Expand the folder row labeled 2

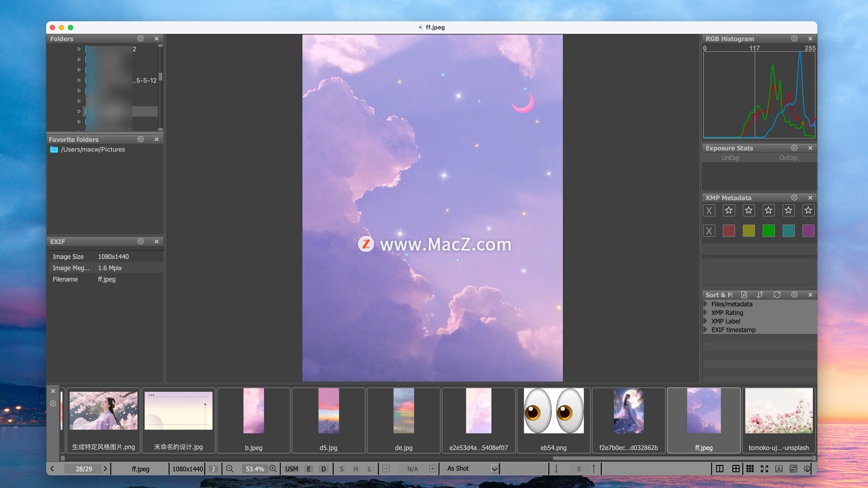79,49
